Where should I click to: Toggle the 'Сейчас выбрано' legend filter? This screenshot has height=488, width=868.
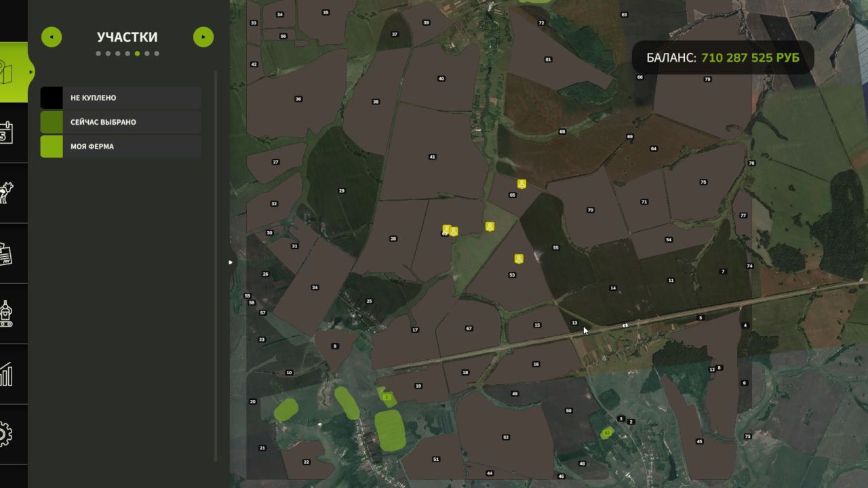[121, 122]
